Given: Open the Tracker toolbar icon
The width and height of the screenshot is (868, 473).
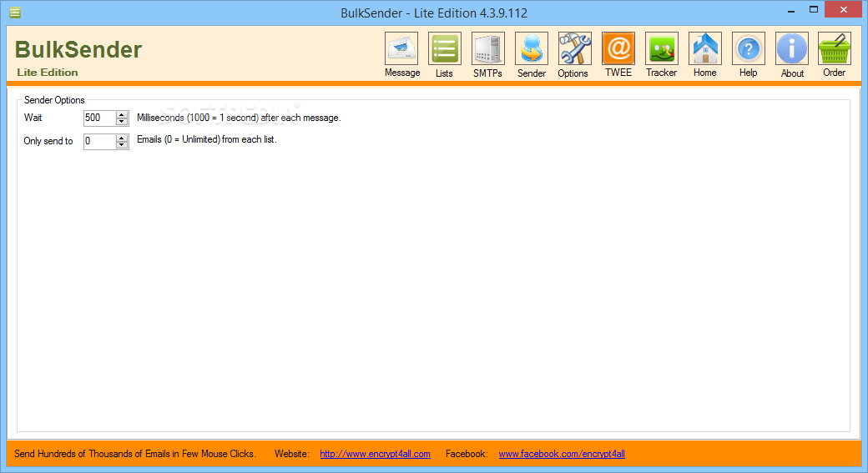Looking at the screenshot, I should 662,48.
